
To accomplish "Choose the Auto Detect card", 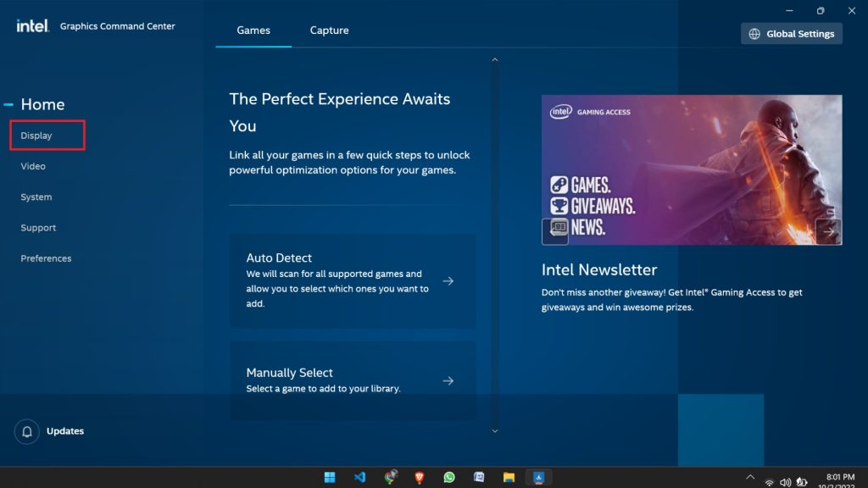I will pyautogui.click(x=353, y=281).
